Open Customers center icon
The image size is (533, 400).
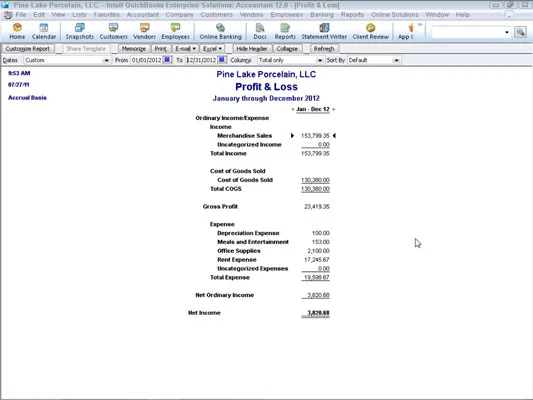point(113,31)
